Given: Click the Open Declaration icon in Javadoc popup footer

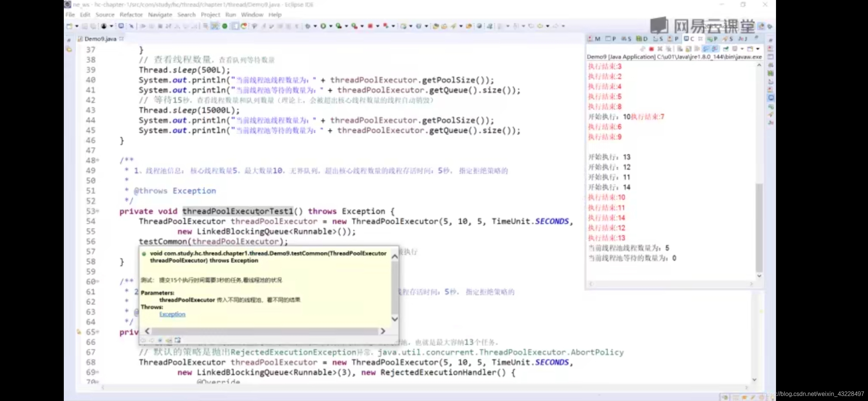Looking at the screenshot, I should click(169, 340).
